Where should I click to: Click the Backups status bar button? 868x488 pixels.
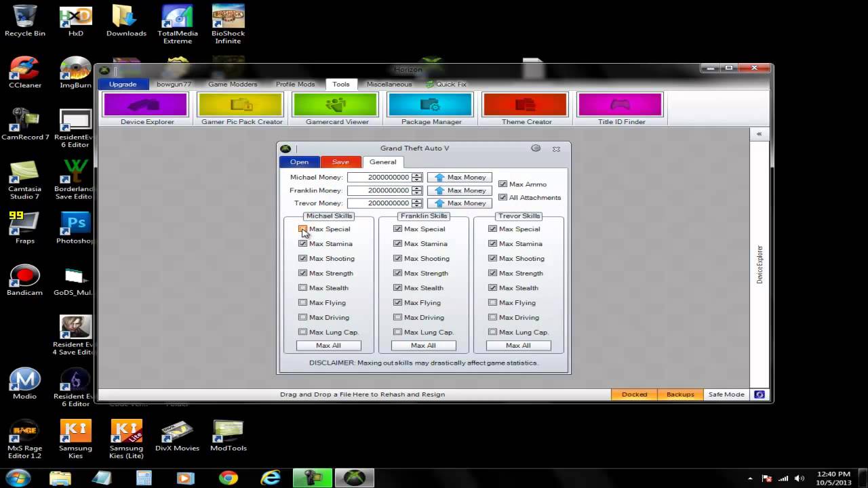tap(680, 394)
